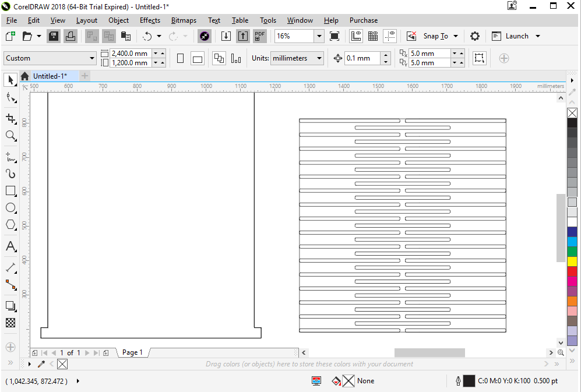Screen dimensions: 581x392
Task: Select the Shape edit tool
Action: click(10, 98)
